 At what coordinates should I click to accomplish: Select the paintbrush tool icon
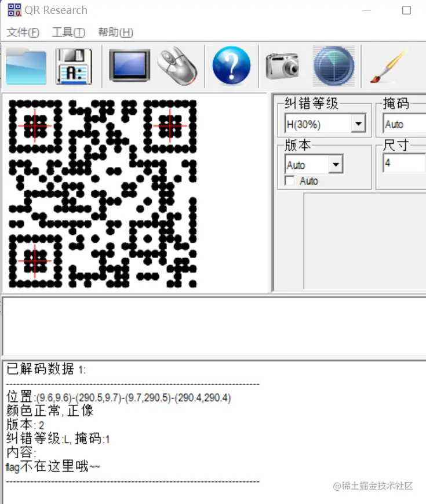(x=389, y=66)
